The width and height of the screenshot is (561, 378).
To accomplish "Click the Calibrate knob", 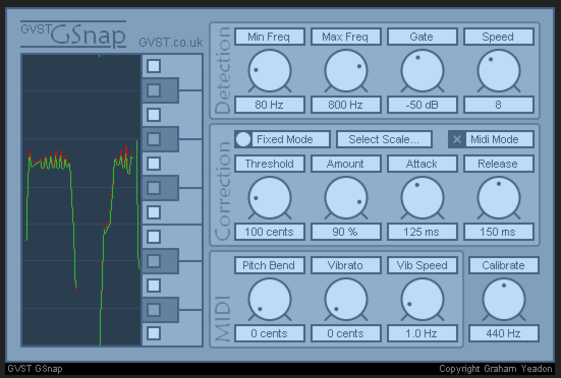I will tap(504, 299).
